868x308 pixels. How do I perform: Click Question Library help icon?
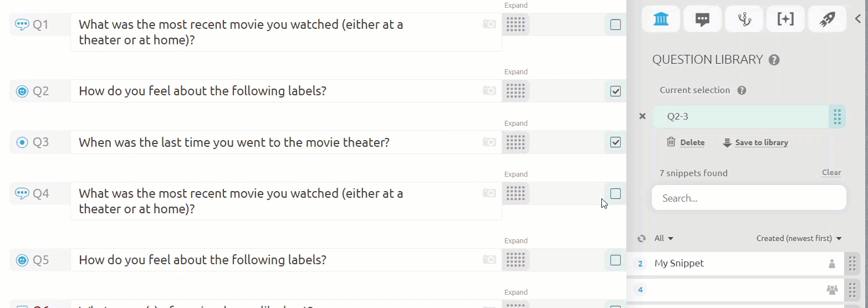774,60
